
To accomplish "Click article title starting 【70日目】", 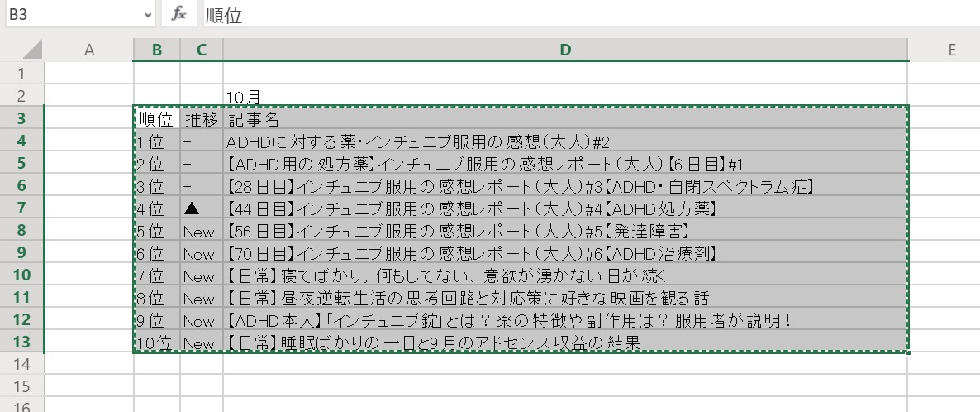I will pyautogui.click(x=565, y=252).
